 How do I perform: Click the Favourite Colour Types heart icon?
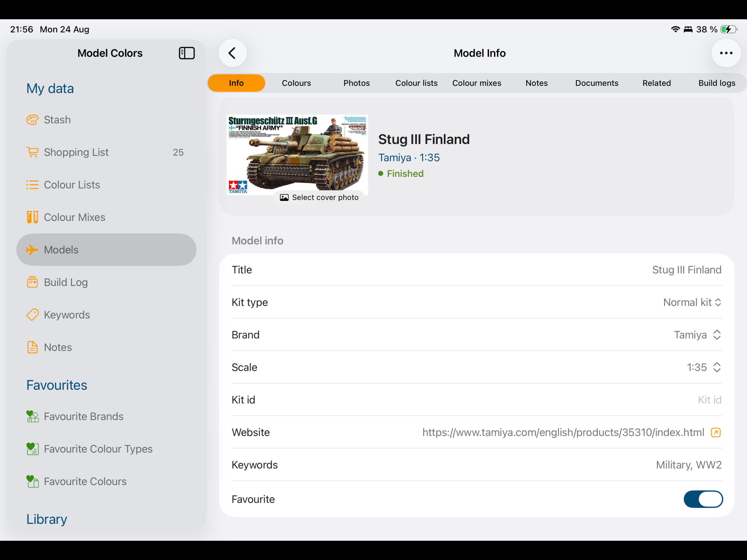click(32, 449)
